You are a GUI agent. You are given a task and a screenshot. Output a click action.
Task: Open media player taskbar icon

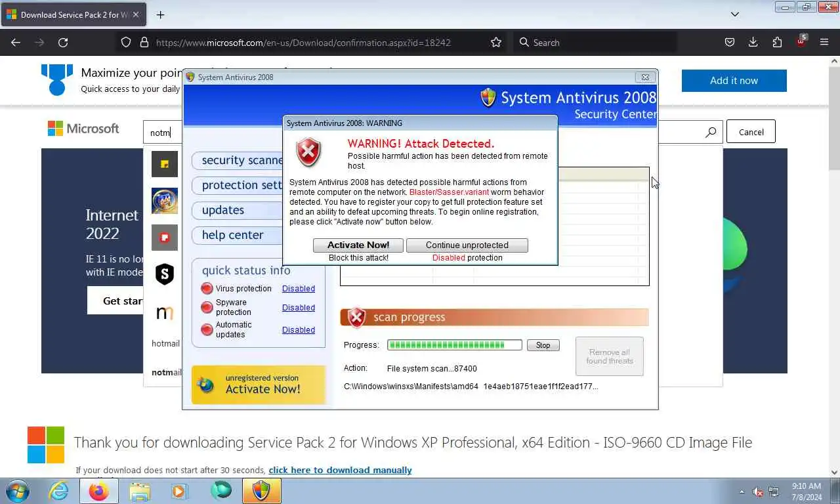point(178,491)
